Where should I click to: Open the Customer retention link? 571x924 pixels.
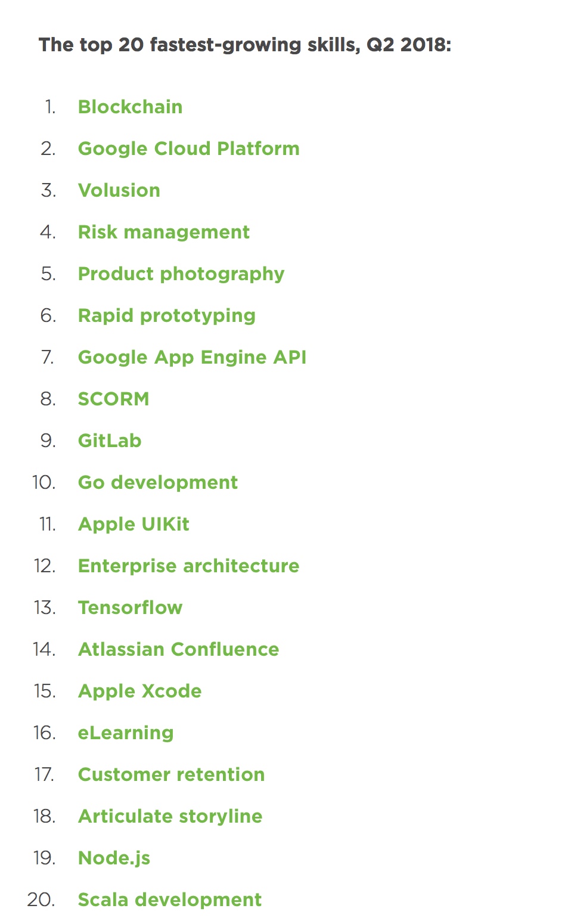click(x=171, y=774)
